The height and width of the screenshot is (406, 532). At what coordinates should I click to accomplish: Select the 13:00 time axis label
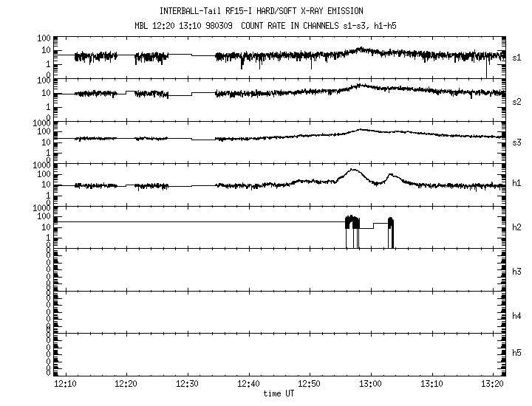(x=370, y=385)
